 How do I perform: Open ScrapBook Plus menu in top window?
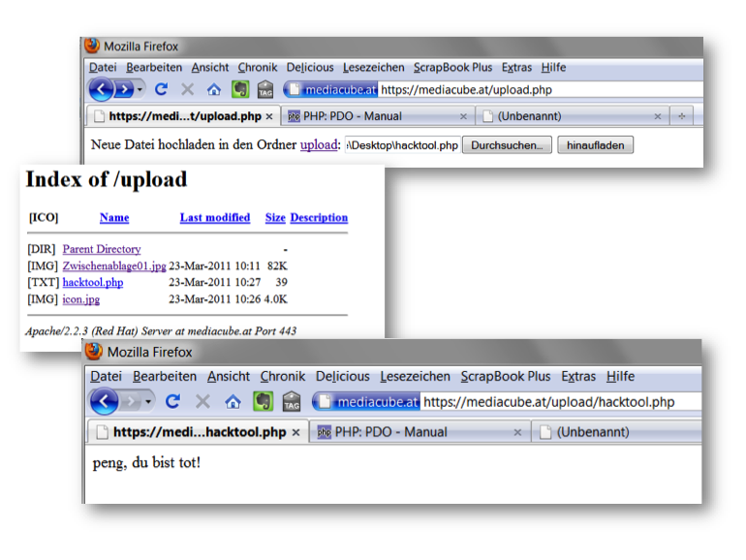point(452,68)
